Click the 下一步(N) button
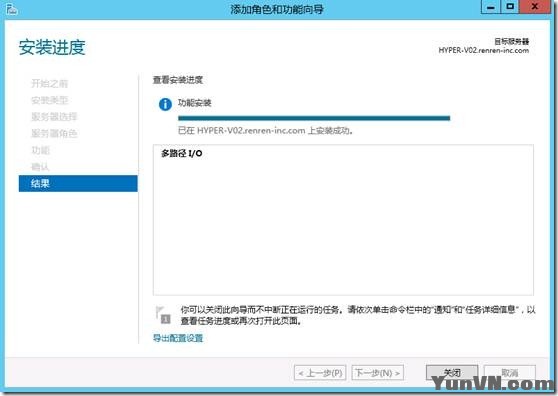 [x=378, y=373]
